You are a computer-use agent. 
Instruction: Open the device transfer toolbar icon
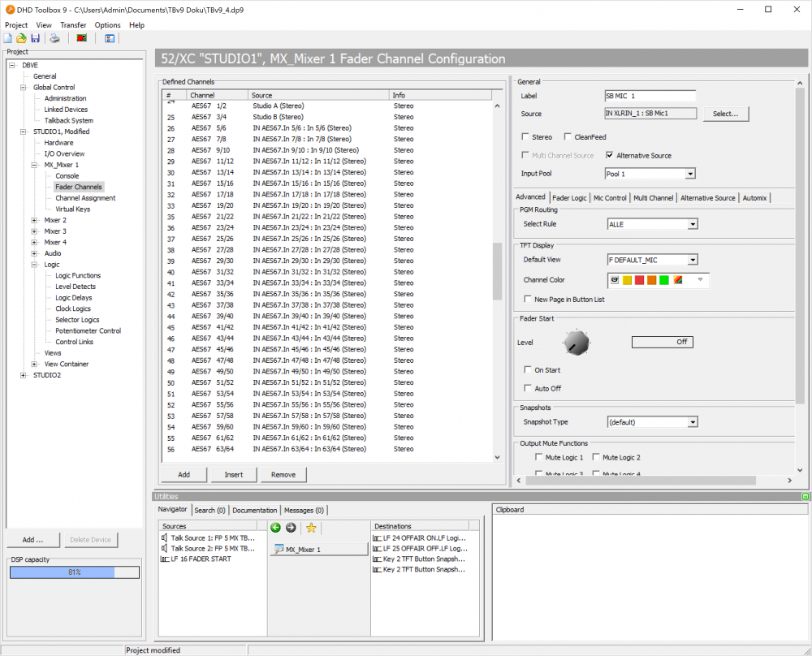click(x=81, y=38)
